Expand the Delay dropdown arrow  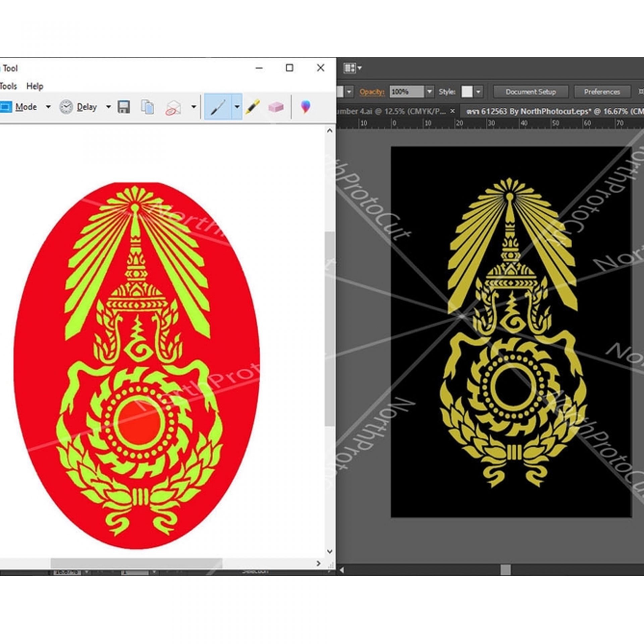point(108,107)
